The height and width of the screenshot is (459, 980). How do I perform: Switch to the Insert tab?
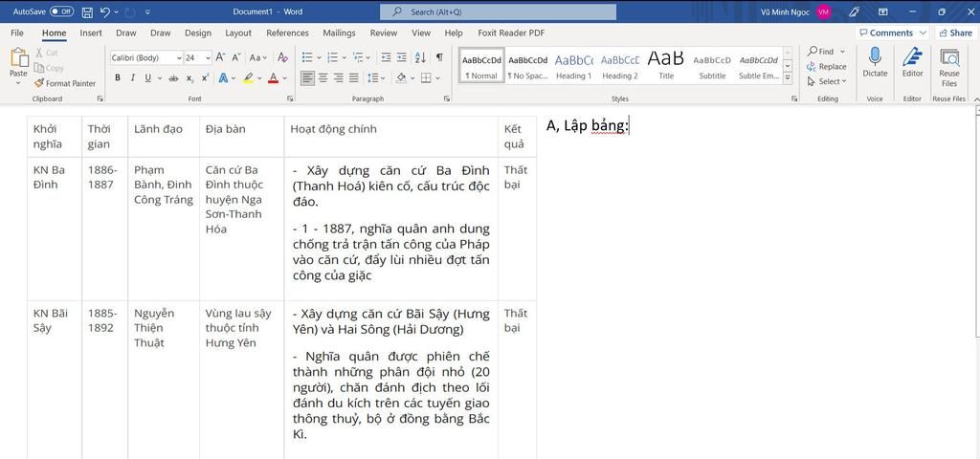(91, 33)
